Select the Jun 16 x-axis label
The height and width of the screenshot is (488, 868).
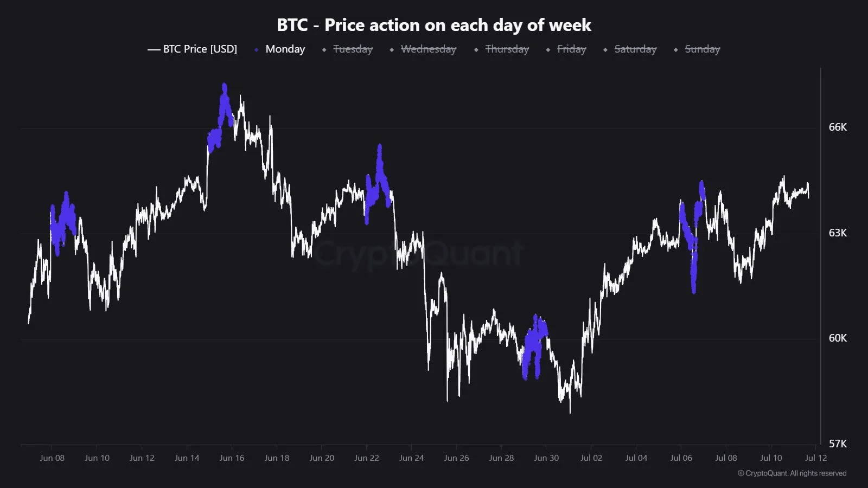(x=232, y=458)
